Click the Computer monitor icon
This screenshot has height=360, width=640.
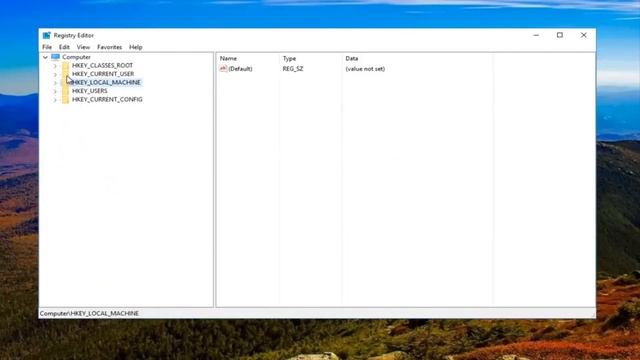click(56, 57)
